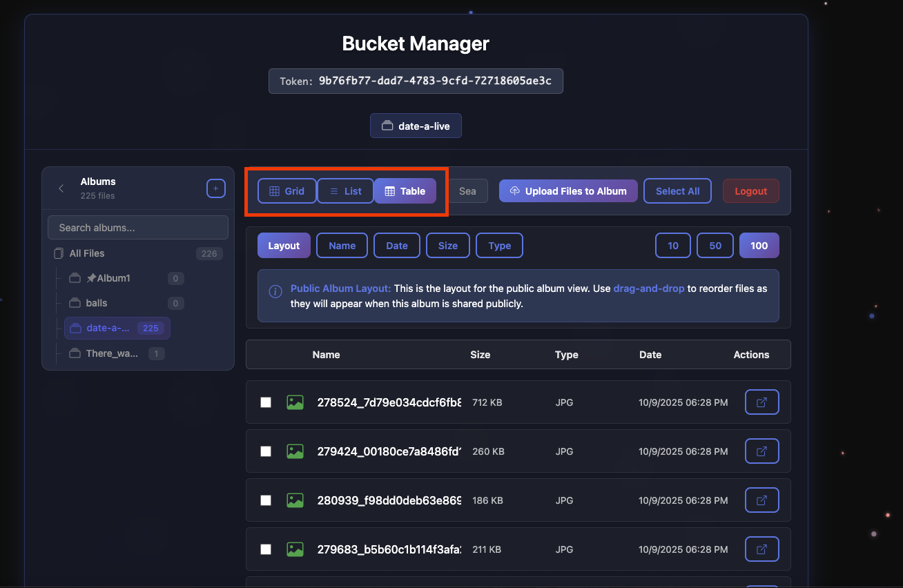Click the 186 KB size cell
This screenshot has width=903, height=588.
(x=487, y=500)
